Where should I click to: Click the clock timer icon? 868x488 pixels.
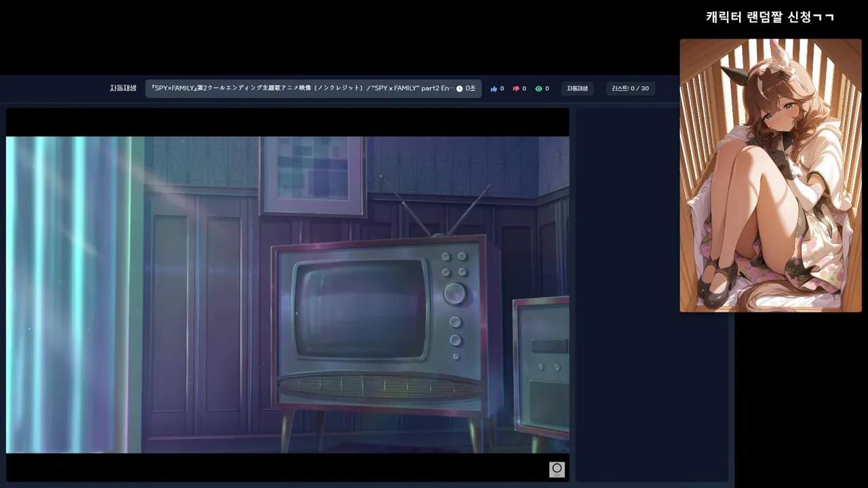[459, 89]
